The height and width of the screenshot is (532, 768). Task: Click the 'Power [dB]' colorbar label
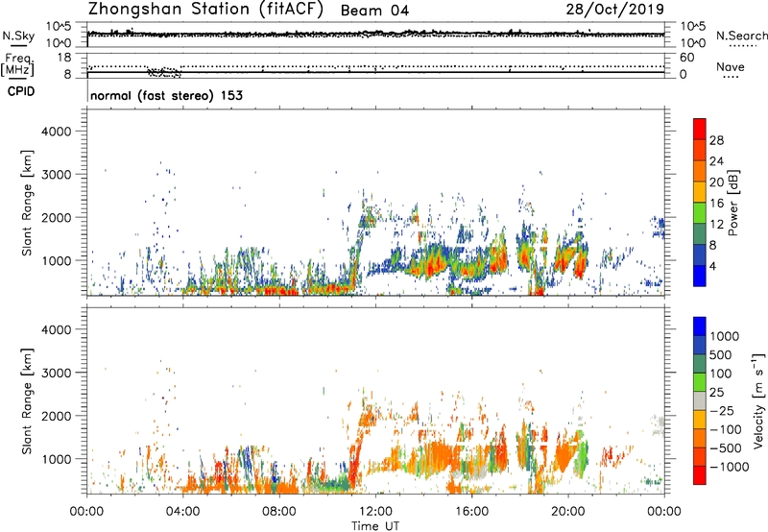click(x=732, y=203)
